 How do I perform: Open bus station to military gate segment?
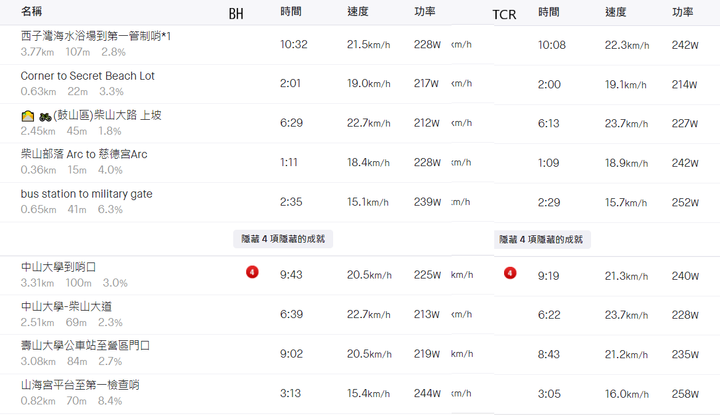[x=86, y=194]
